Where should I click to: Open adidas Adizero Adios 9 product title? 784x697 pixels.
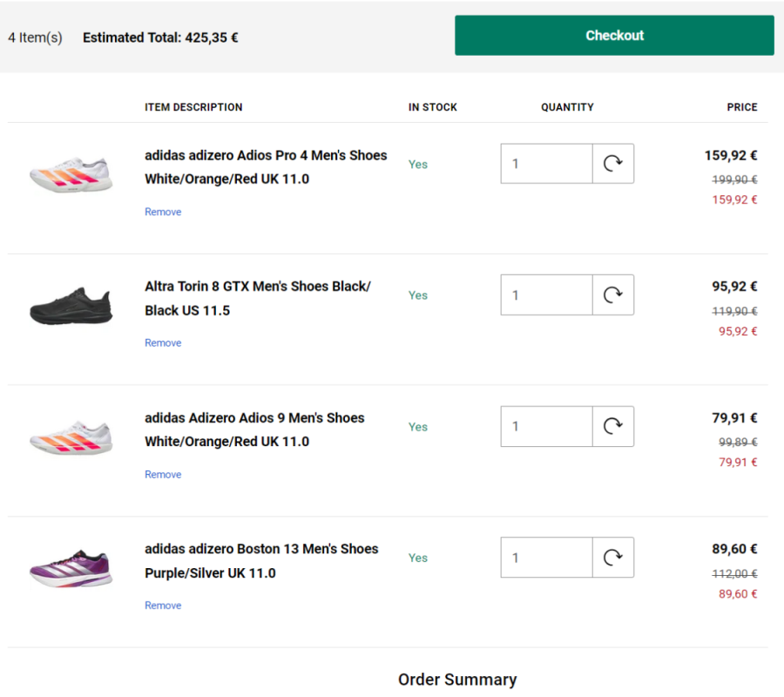[254, 430]
